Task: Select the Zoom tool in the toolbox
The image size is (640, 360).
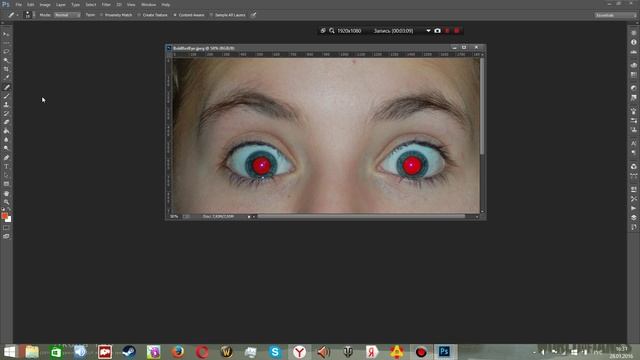Action: (6, 202)
